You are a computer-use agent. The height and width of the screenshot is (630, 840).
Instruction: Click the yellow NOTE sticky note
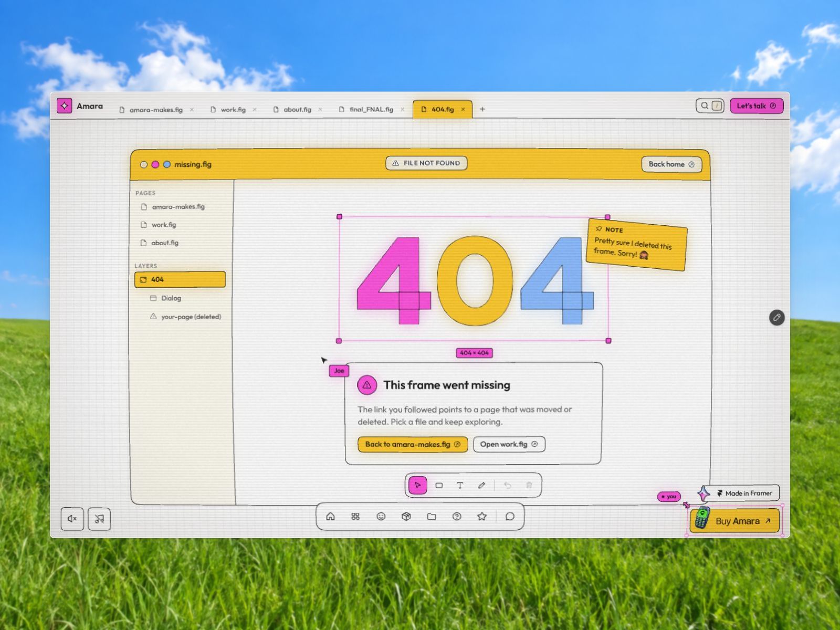tap(636, 244)
